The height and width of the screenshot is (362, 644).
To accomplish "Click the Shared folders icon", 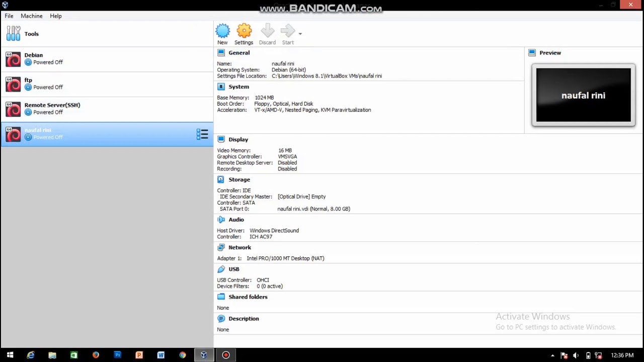I will coord(221,297).
